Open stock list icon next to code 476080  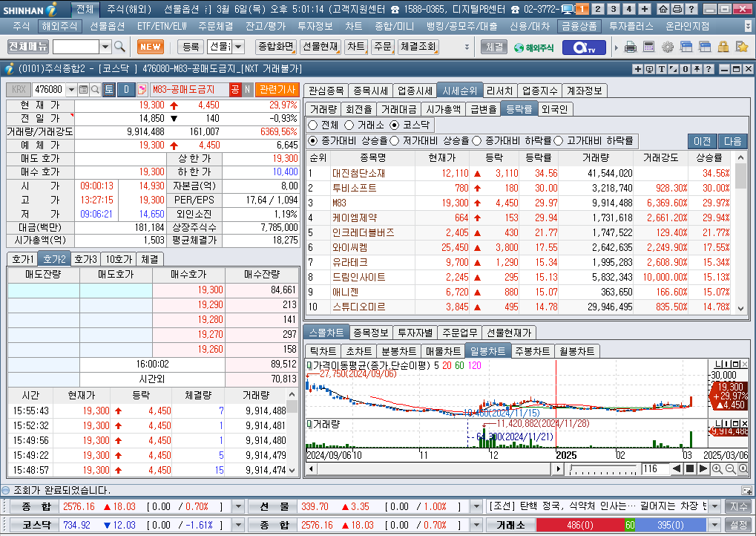83,89
